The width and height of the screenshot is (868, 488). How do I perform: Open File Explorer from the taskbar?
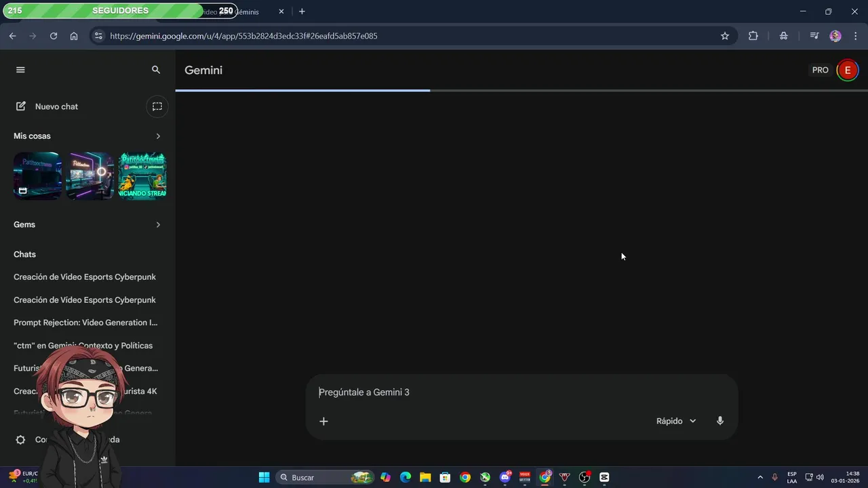click(x=425, y=477)
